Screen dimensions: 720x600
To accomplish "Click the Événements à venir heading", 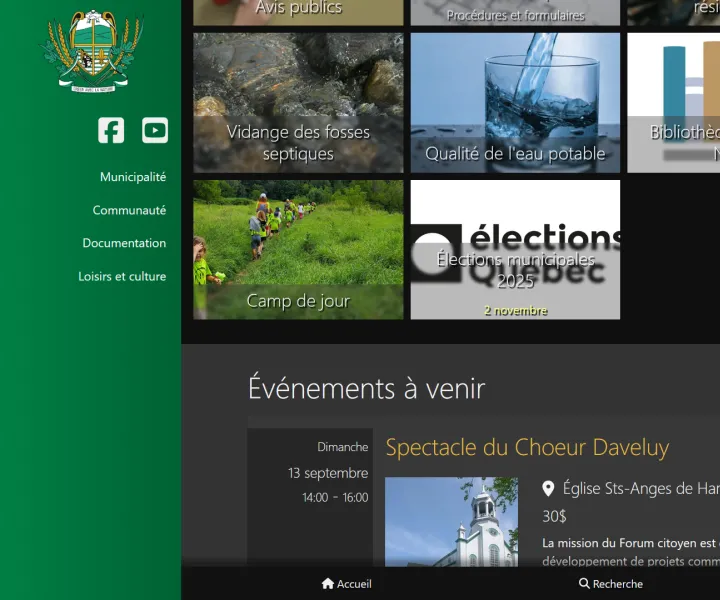I will (366, 388).
